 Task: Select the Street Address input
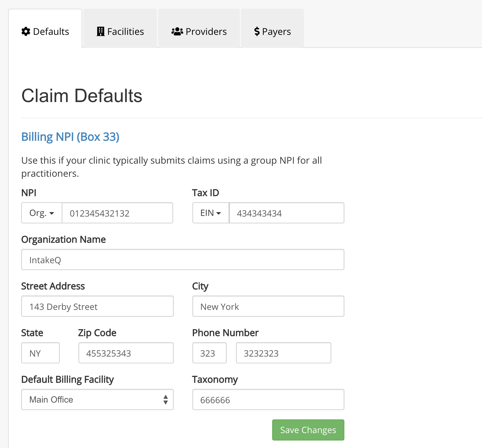[x=97, y=306]
